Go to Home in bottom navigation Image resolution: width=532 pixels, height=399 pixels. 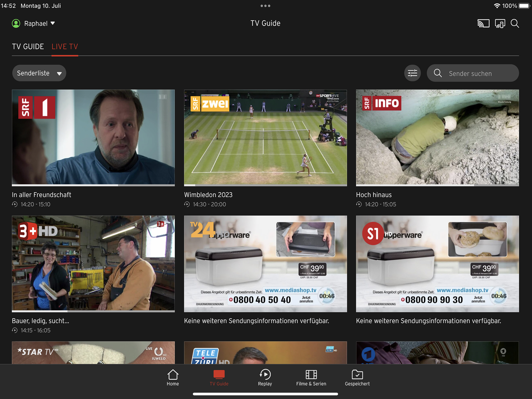tap(173, 377)
